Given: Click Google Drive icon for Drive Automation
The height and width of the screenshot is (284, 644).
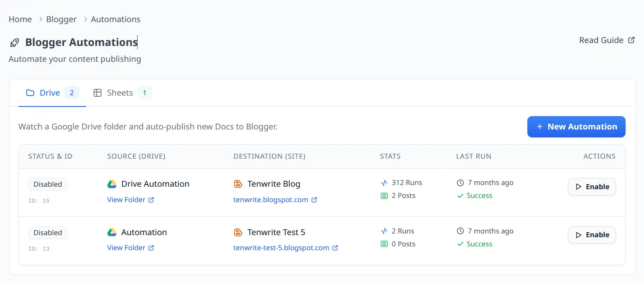Looking at the screenshot, I should 112,184.
